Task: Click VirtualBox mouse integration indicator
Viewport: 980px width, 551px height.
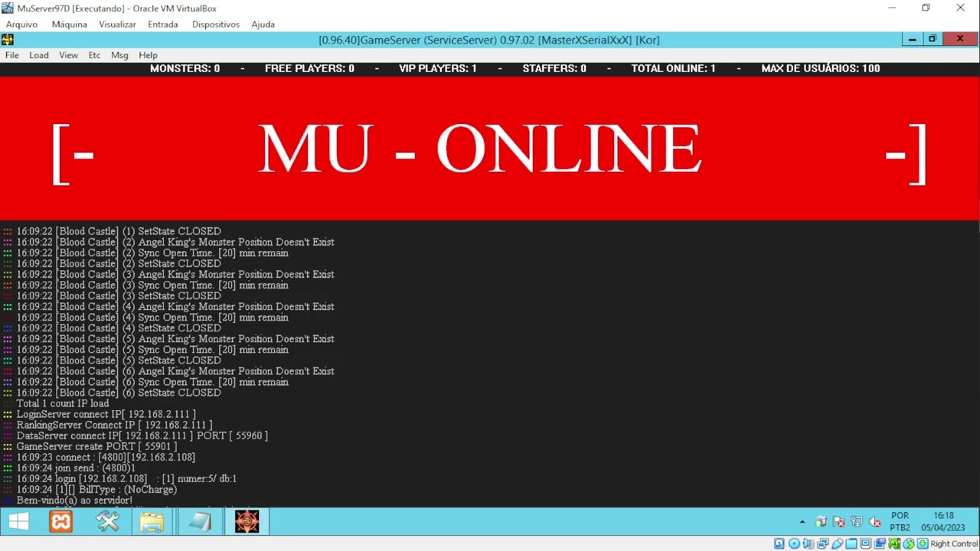Action: pos(909,543)
